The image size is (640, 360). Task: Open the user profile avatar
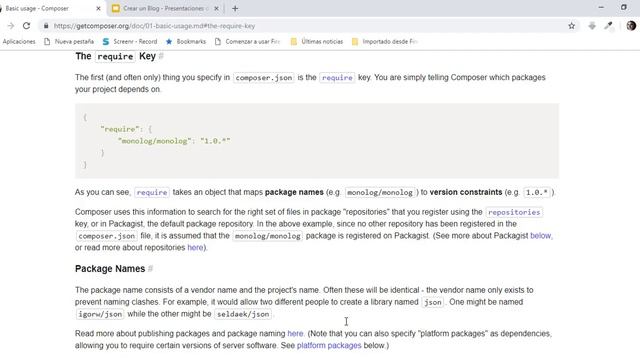point(631,26)
